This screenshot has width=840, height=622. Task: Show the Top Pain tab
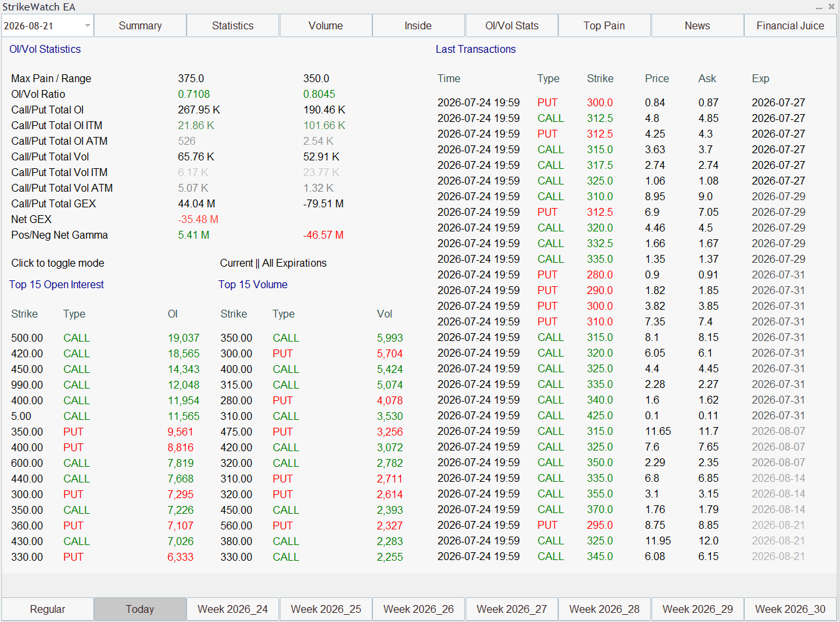tap(605, 26)
